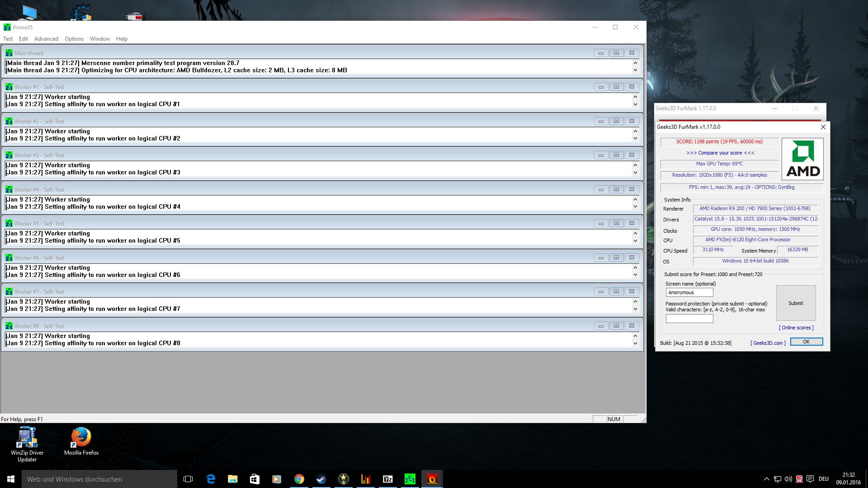This screenshot has width=868, height=488.
Task: Open the 7-Zip taskbar icon
Action: click(388, 479)
